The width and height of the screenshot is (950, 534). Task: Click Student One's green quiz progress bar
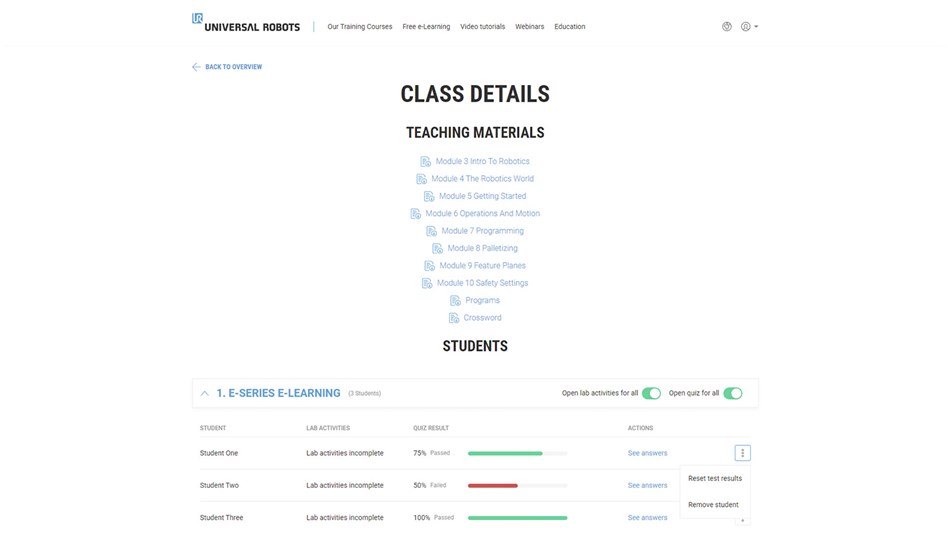(x=505, y=453)
